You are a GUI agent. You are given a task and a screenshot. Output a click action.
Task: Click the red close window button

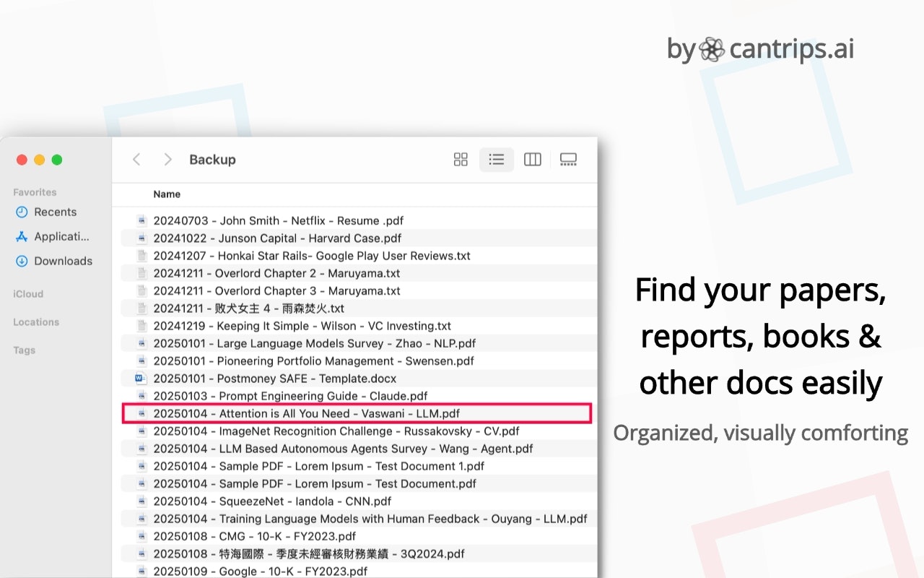(22, 160)
